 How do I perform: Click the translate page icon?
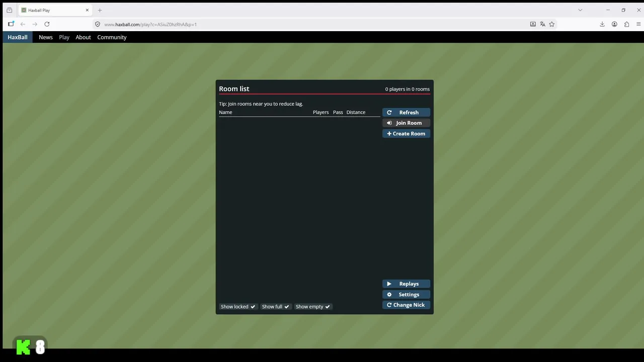[x=542, y=24]
